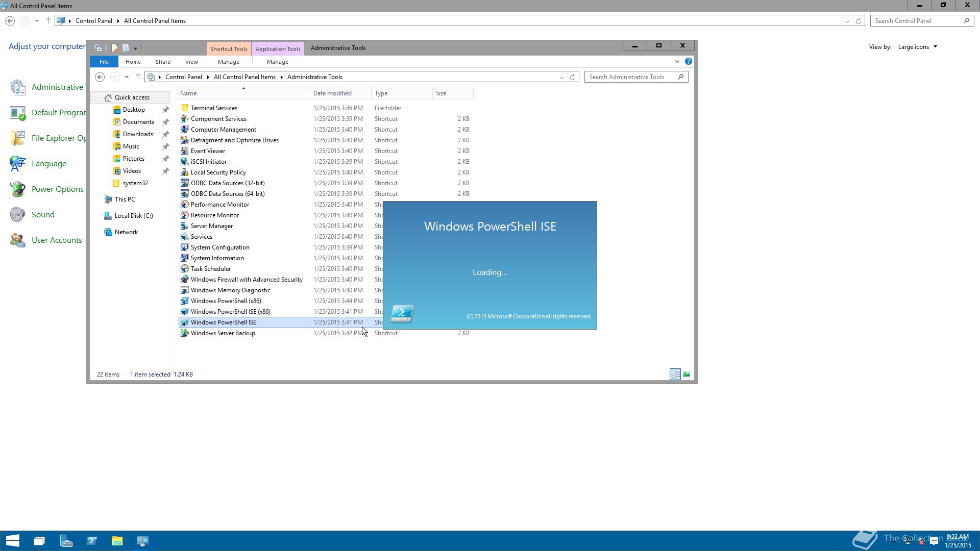This screenshot has height=551, width=980.
Task: Open the User Accounts link
Action: pyautogui.click(x=57, y=240)
